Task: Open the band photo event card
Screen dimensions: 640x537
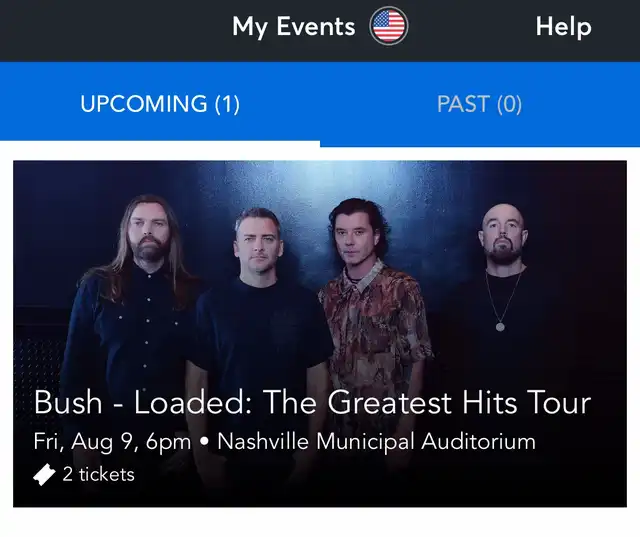Action: coord(320,334)
